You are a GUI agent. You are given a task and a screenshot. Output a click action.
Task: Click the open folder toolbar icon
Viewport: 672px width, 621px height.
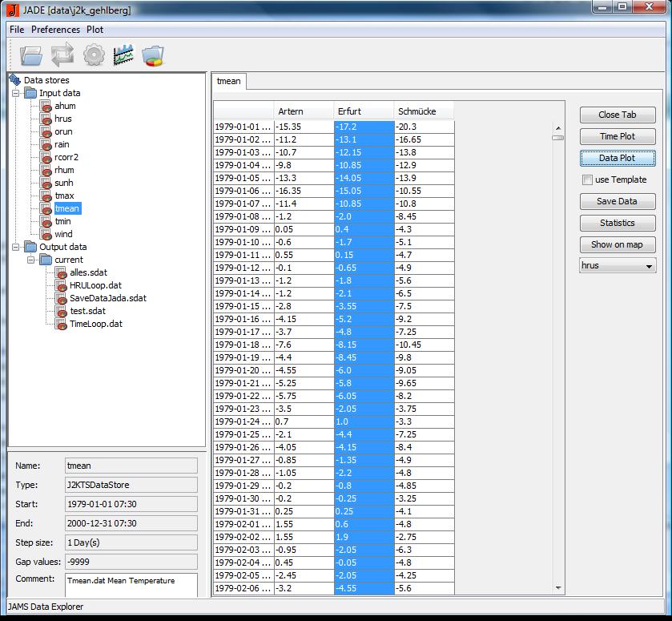[31, 55]
